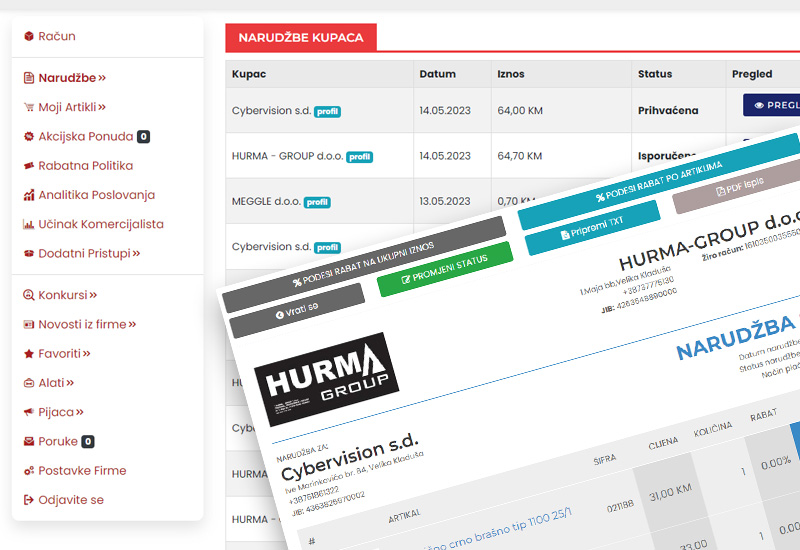This screenshot has width=800, height=550.
Task: Click the Akcijska Ponuda badge icon
Action: tap(29, 136)
